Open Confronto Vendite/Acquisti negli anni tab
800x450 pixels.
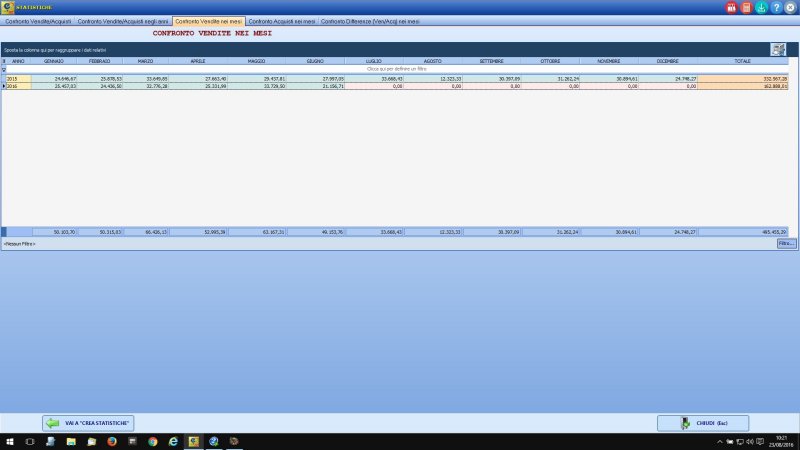[x=125, y=21]
